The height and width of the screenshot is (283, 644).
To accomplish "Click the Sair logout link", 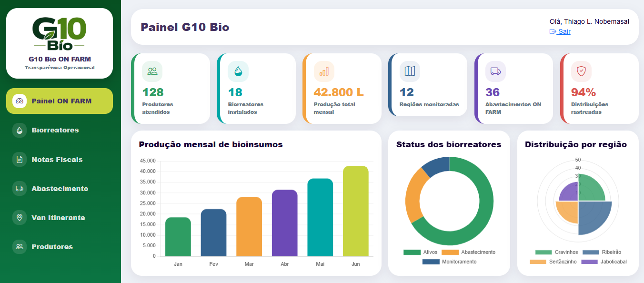I will pyautogui.click(x=560, y=31).
